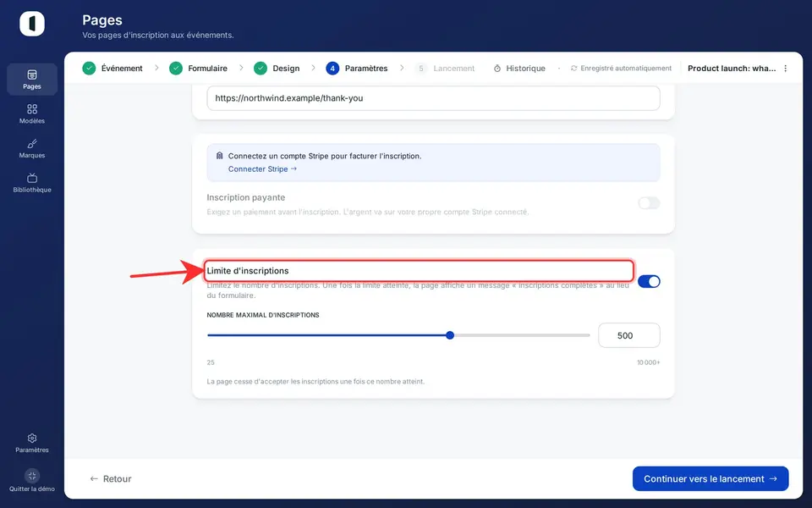Click the 10 000+ maximum slider label
This screenshot has width=812, height=508.
649,362
